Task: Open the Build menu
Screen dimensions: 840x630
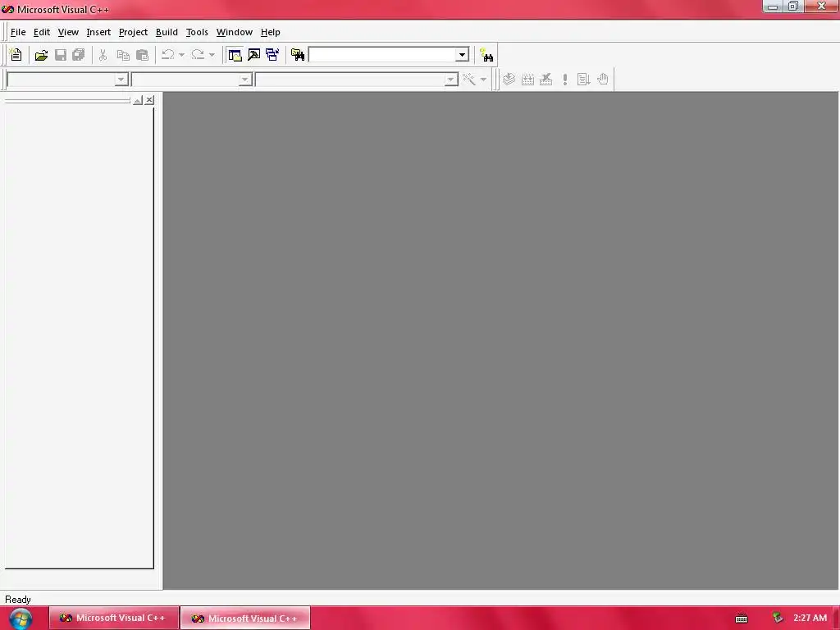Action: (167, 32)
